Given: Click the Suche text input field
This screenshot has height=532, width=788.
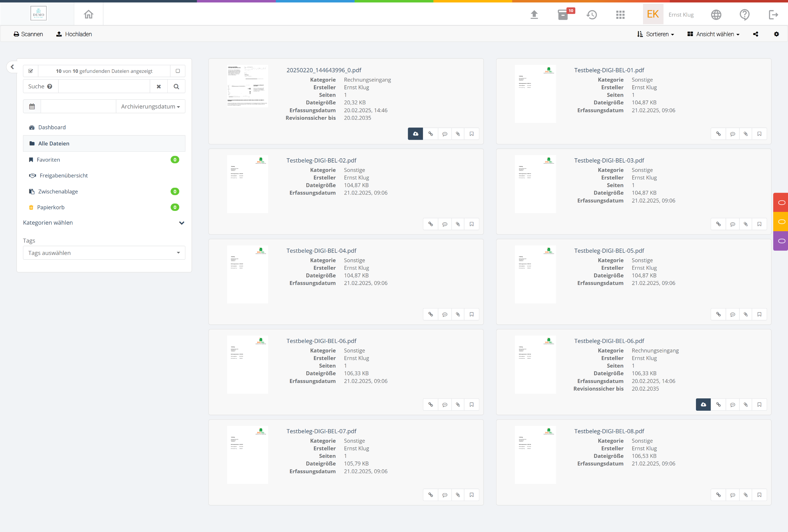Looking at the screenshot, I should click(x=104, y=87).
